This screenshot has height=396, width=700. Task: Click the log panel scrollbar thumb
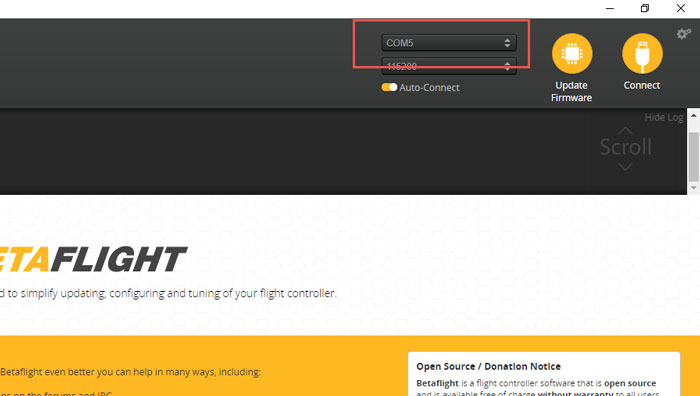point(693,156)
